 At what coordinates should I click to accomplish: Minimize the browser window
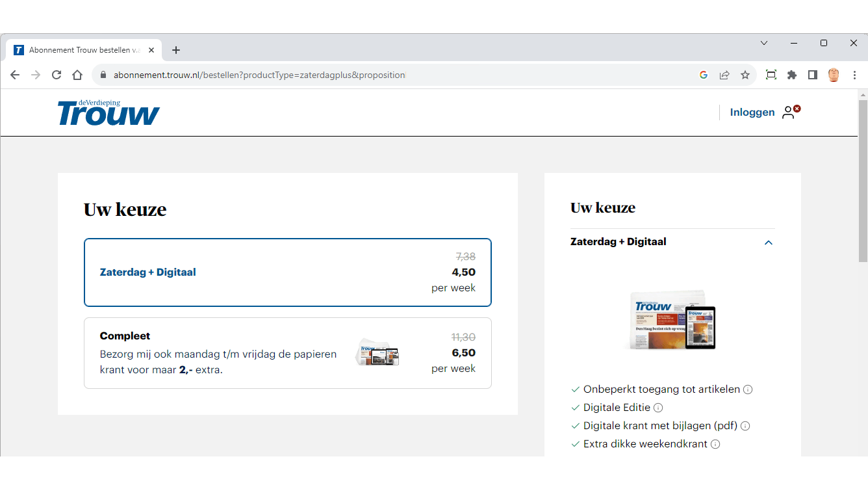point(794,43)
